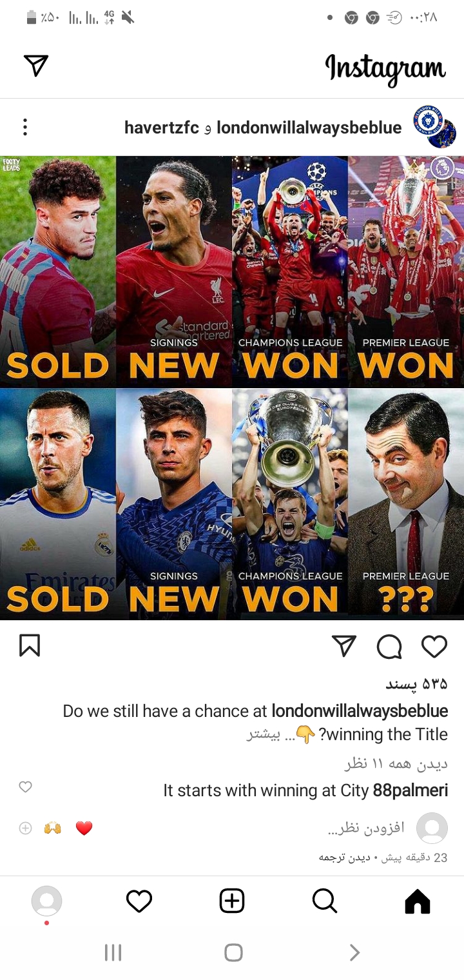Open the Search tab

pos(325,901)
